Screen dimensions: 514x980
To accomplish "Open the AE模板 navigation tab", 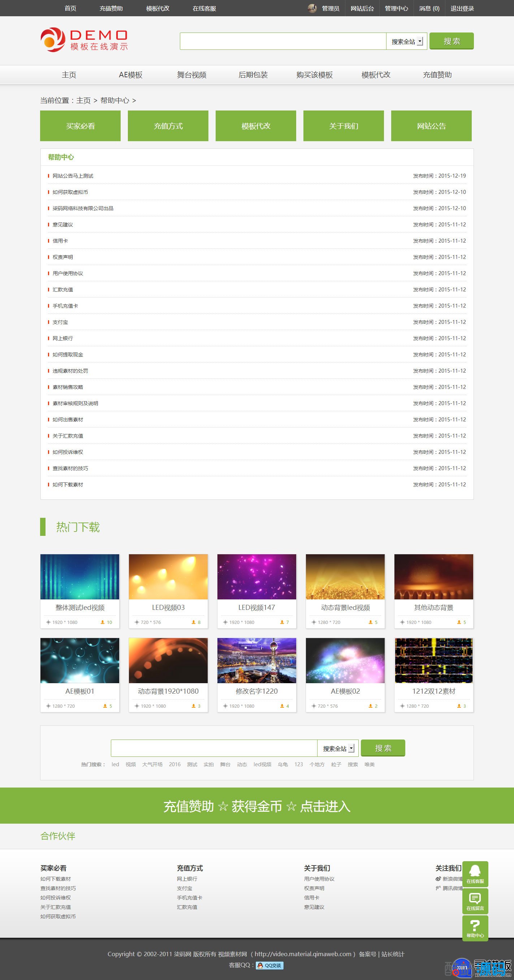I will [x=130, y=75].
